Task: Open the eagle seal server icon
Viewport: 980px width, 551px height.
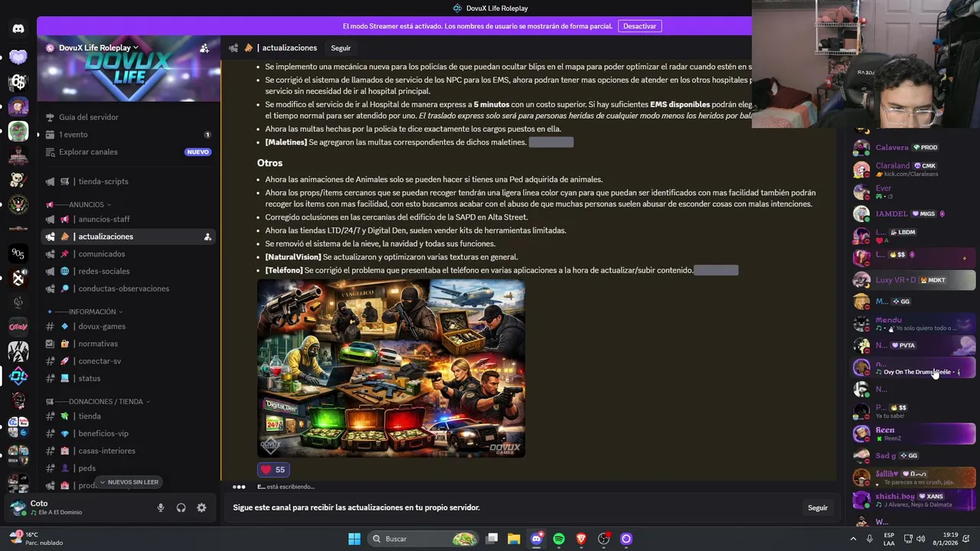Action: click(18, 204)
